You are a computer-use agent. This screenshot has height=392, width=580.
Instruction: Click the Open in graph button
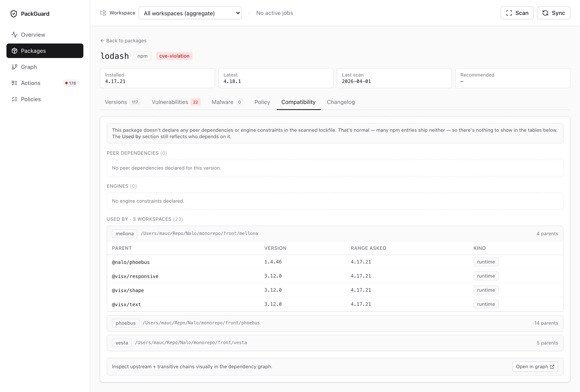click(x=535, y=367)
